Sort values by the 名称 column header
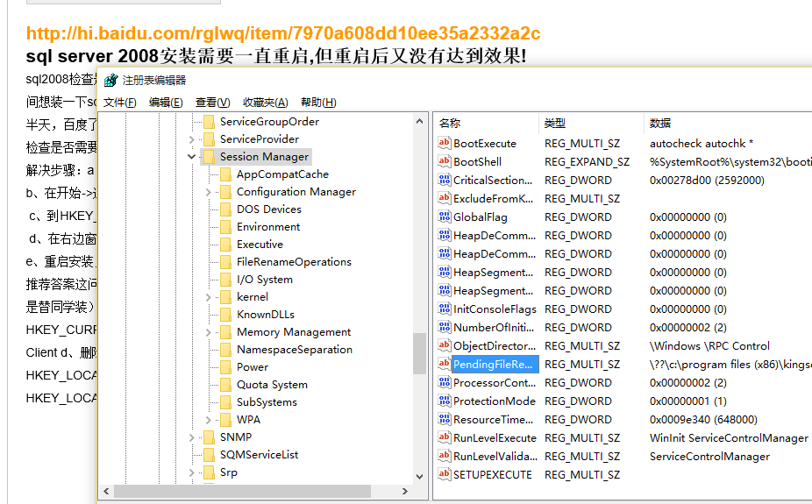This screenshot has width=812, height=504. pos(487,124)
